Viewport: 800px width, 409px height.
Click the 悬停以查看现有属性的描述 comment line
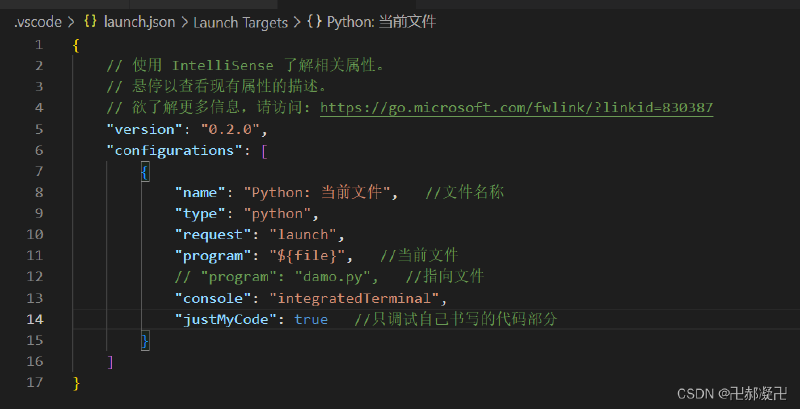[216, 87]
